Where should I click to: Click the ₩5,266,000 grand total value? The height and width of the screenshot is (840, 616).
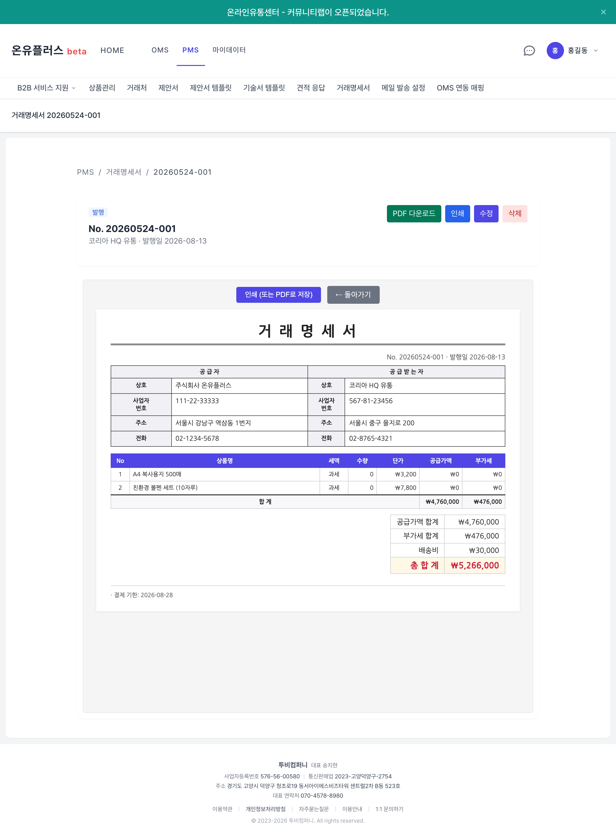tap(475, 565)
